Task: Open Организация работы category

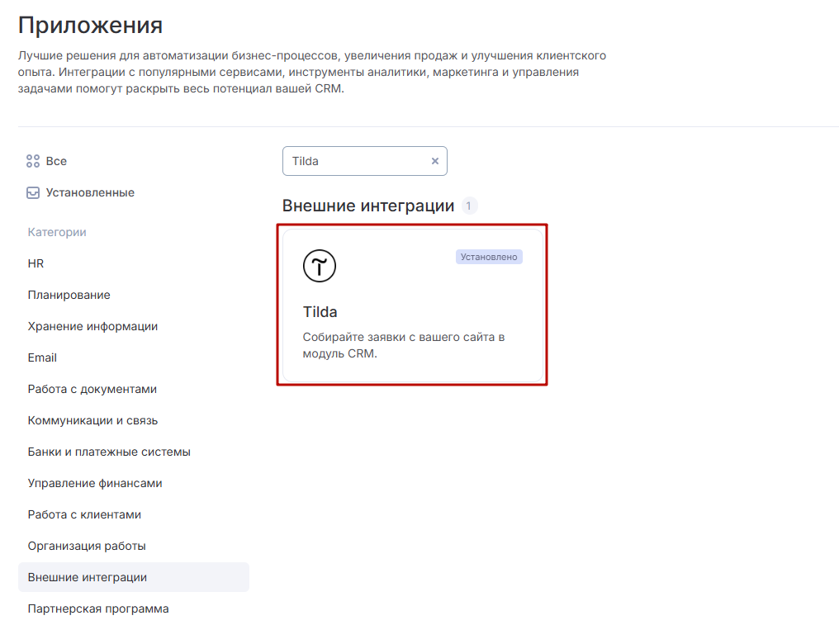Action: coord(87,546)
